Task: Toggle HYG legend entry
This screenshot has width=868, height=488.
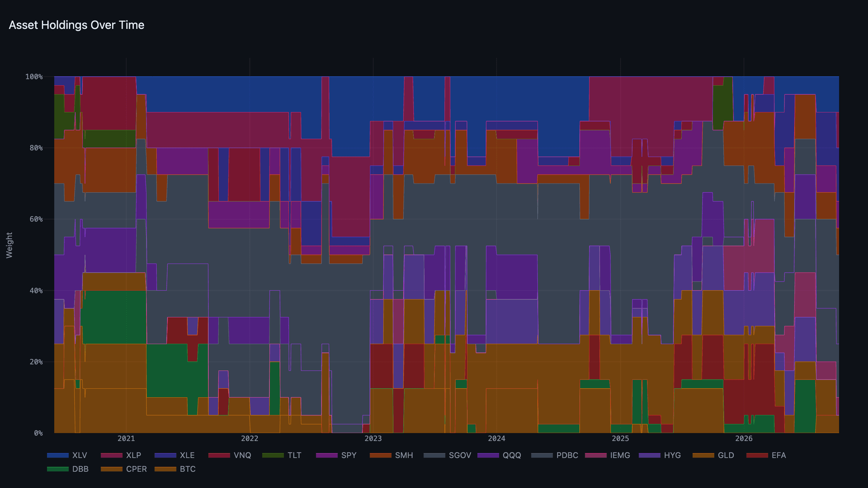Action: [660, 455]
